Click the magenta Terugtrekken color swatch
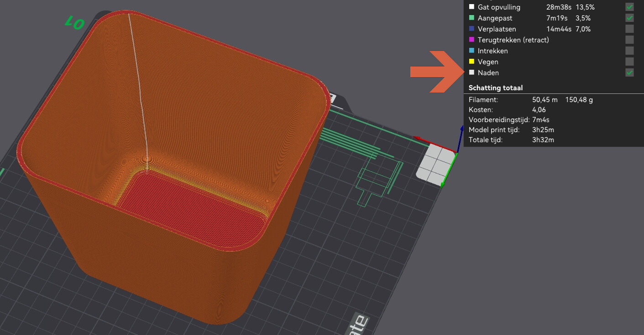The image size is (644, 335). tap(471, 40)
